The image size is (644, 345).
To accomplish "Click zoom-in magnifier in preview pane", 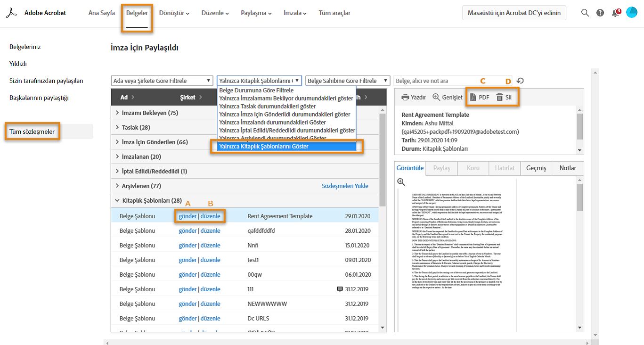I will (x=401, y=182).
